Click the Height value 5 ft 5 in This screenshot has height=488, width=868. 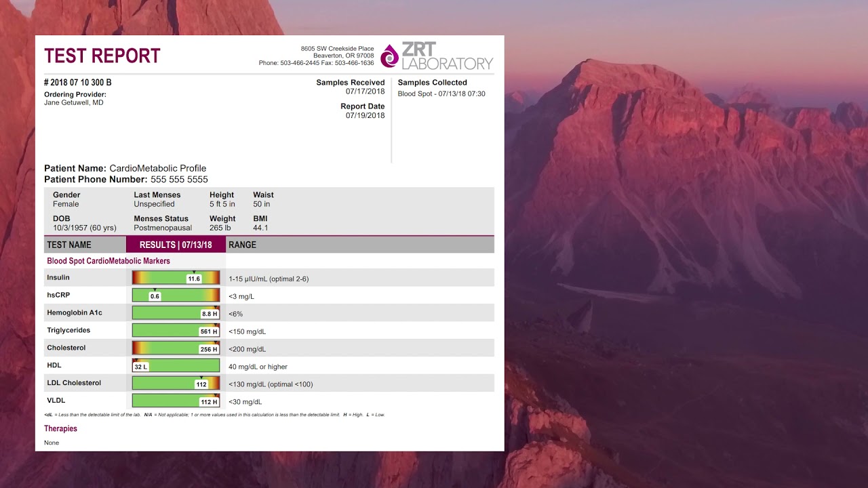(222, 204)
